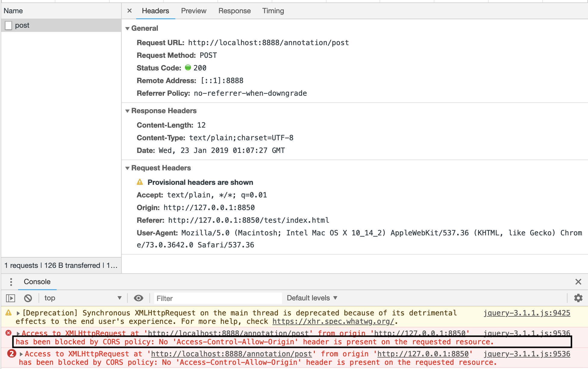
Task: Show the console sidebar panel
Action: 10,298
